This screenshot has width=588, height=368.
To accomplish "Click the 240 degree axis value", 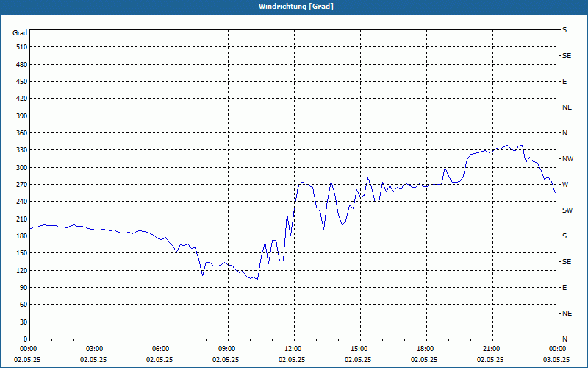I will click(x=21, y=201).
